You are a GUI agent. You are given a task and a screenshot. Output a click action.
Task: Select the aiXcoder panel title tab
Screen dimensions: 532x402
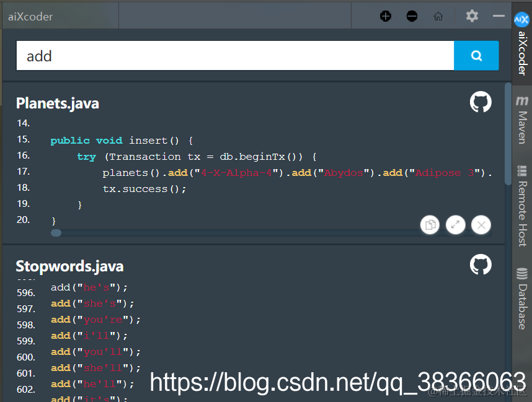(60, 16)
